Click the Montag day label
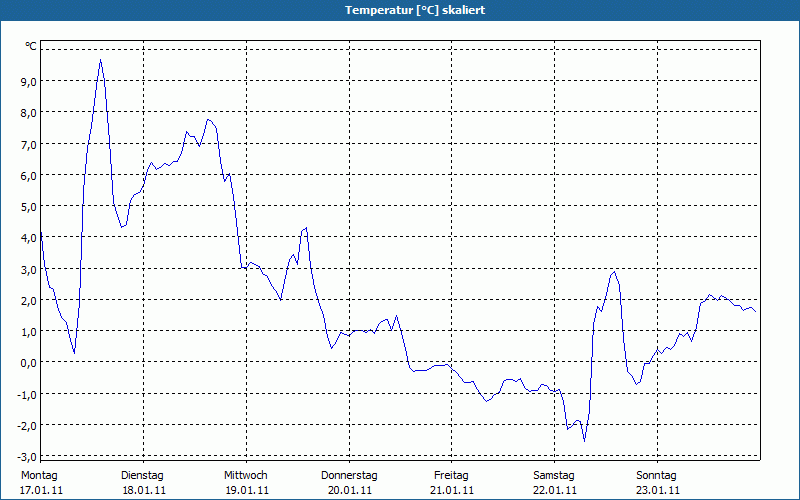The width and height of the screenshot is (800, 500). point(39,475)
